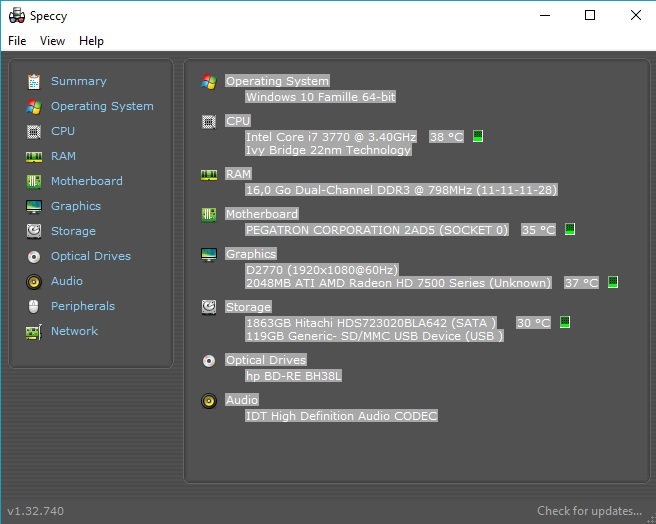Screen dimensions: 656x524
Task: Click the CPU heading in summary pane
Action: (x=238, y=121)
